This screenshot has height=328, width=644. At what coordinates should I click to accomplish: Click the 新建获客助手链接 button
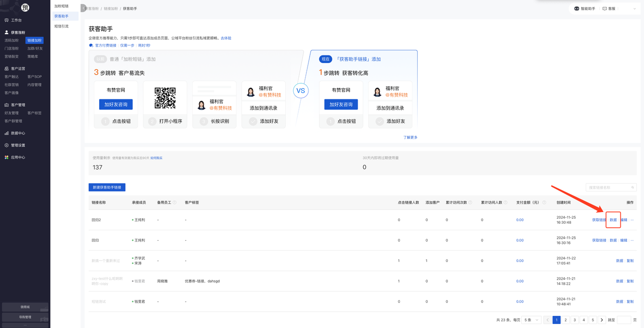(x=107, y=187)
